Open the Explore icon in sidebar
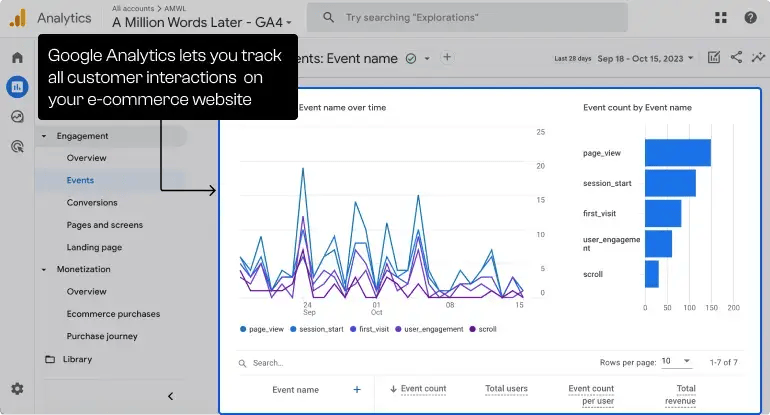 click(x=17, y=117)
